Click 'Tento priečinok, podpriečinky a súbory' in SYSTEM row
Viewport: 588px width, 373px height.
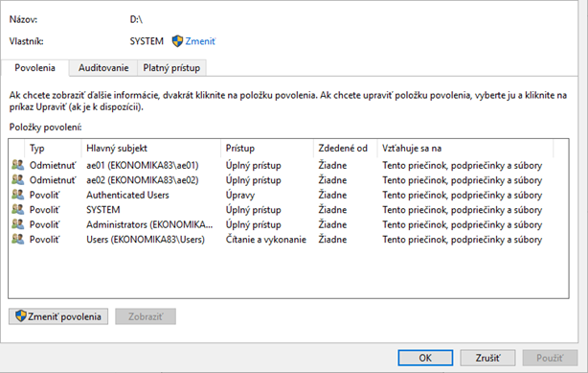[463, 210]
